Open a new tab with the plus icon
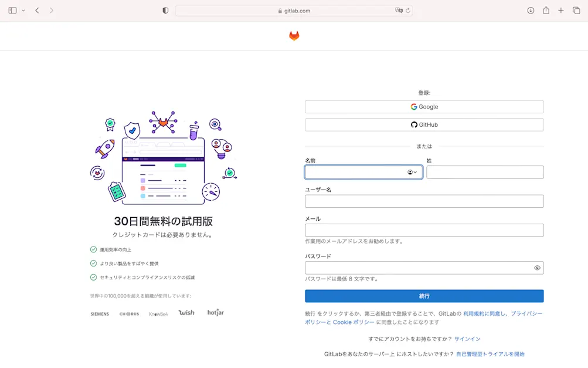This screenshot has height=368, width=588. point(561,10)
